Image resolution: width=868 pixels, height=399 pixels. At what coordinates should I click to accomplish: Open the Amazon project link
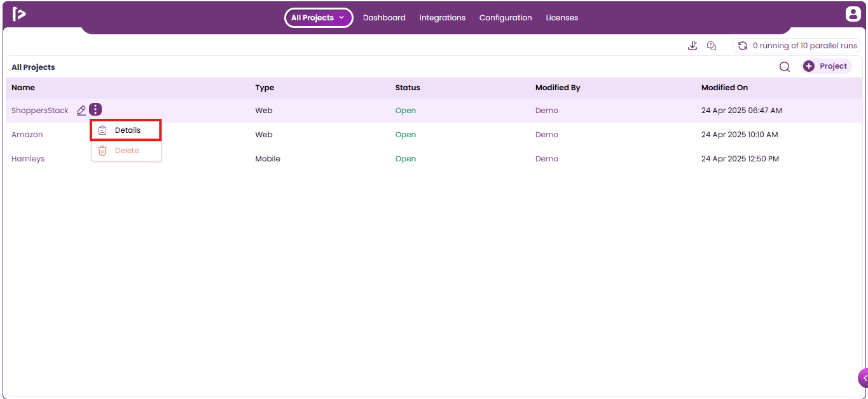click(27, 135)
